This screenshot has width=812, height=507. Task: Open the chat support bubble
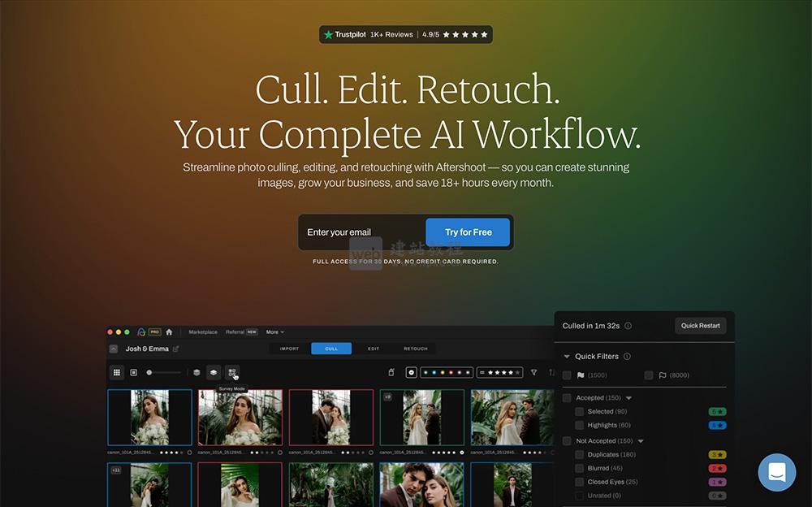(776, 472)
